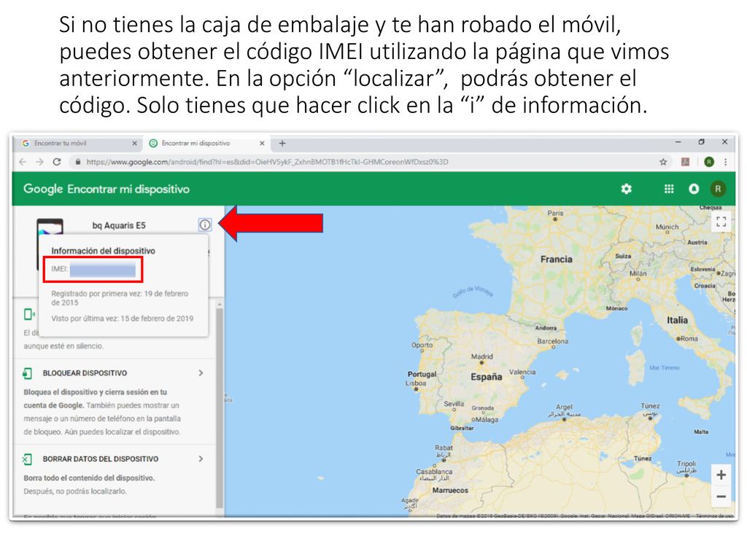Click the Italia label on map
This screenshot has width=747, height=560.
click(x=677, y=320)
